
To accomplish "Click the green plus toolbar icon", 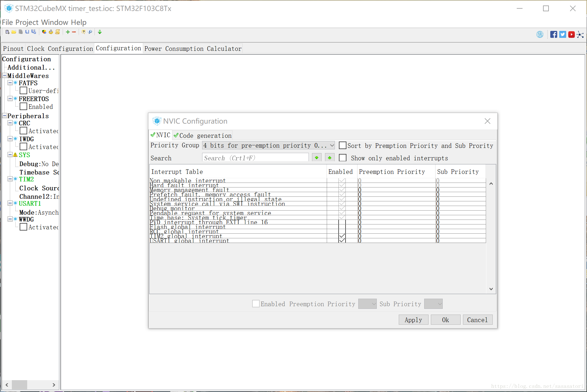I will [68, 32].
